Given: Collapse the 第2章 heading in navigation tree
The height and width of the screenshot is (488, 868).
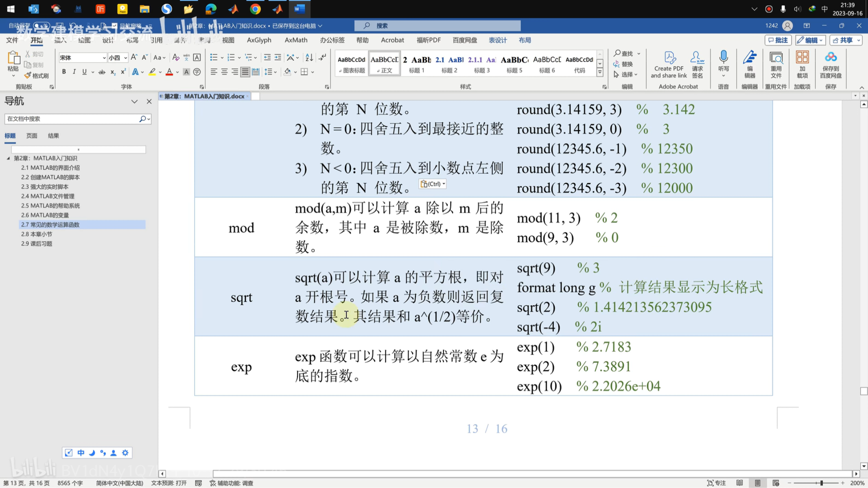Looking at the screenshot, I should coord(8,158).
